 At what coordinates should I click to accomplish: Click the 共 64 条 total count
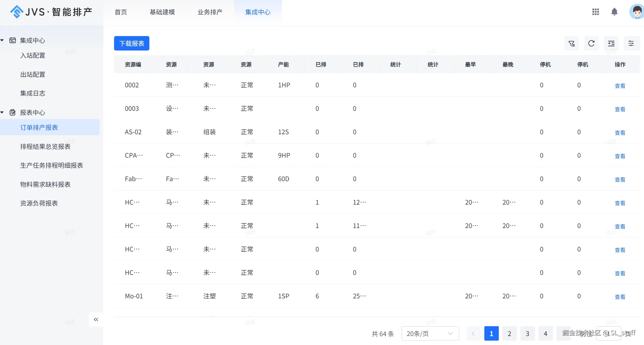(383, 334)
